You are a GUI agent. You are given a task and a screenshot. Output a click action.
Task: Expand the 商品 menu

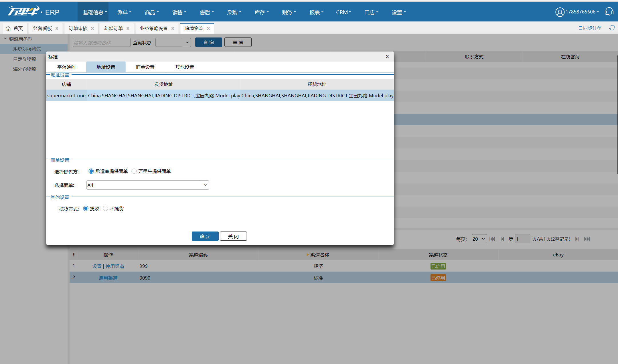point(152,12)
